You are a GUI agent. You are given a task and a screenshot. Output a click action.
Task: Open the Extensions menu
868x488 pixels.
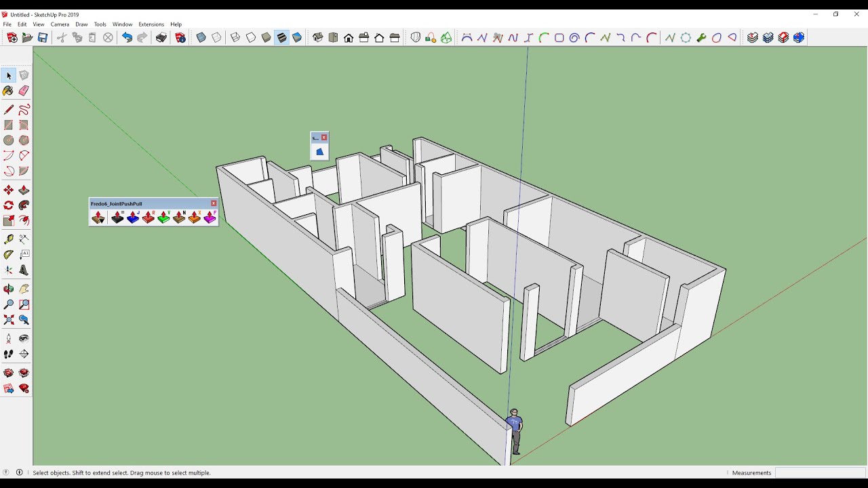151,24
